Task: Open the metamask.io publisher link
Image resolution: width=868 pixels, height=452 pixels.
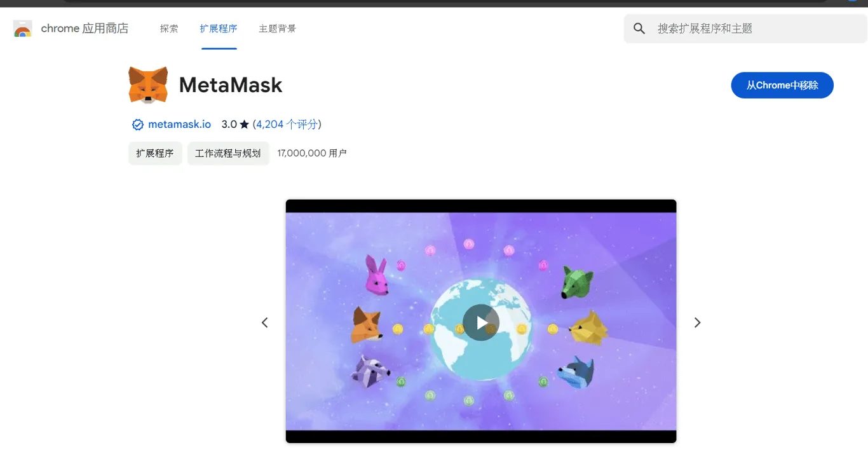Action: 179,125
